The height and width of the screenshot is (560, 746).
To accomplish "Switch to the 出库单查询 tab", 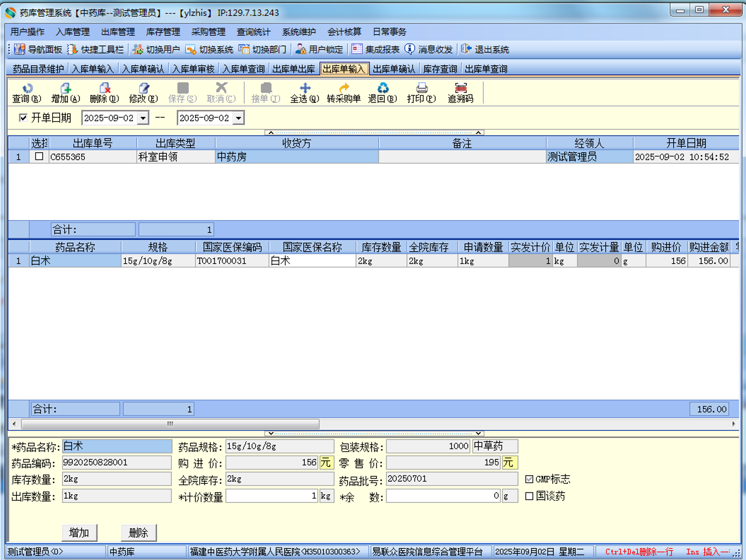I will coord(486,69).
